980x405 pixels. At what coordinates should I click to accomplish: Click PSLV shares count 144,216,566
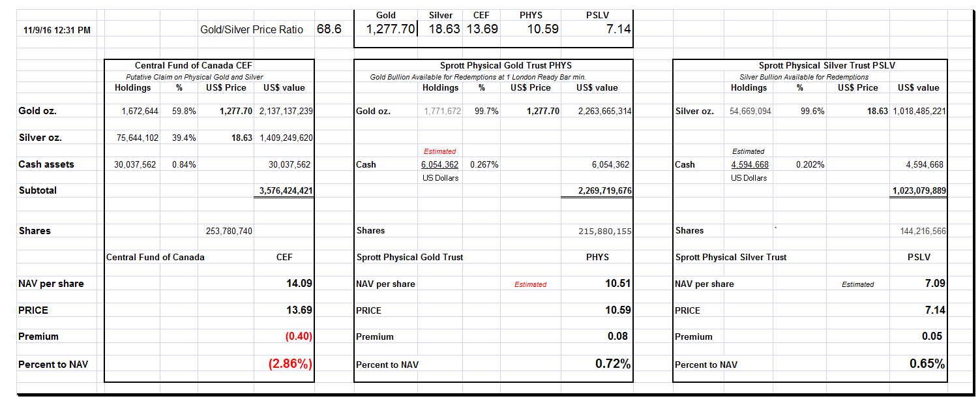pyautogui.click(x=923, y=231)
